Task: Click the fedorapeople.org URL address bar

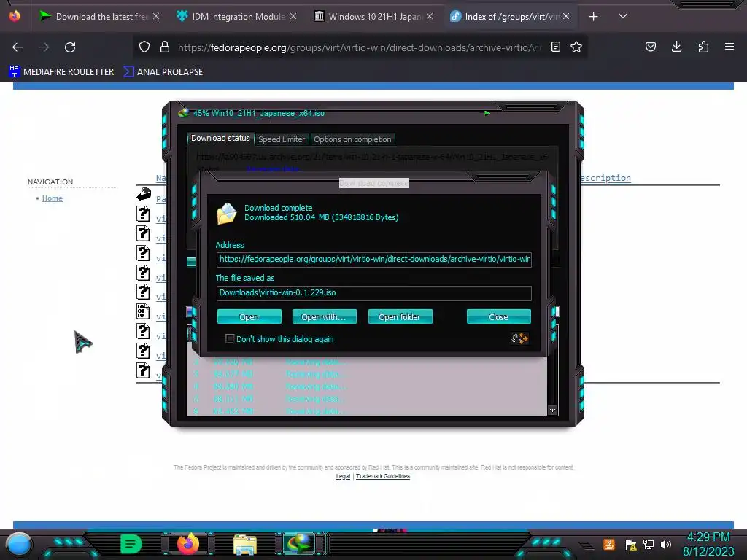Action: tap(359, 47)
